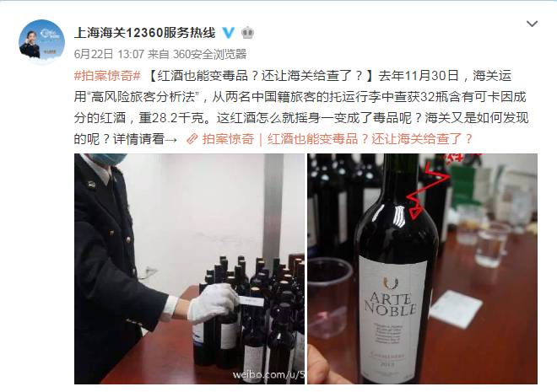Click the ARTE NOBLE label in right photo
557x392 pixels.
(391, 305)
